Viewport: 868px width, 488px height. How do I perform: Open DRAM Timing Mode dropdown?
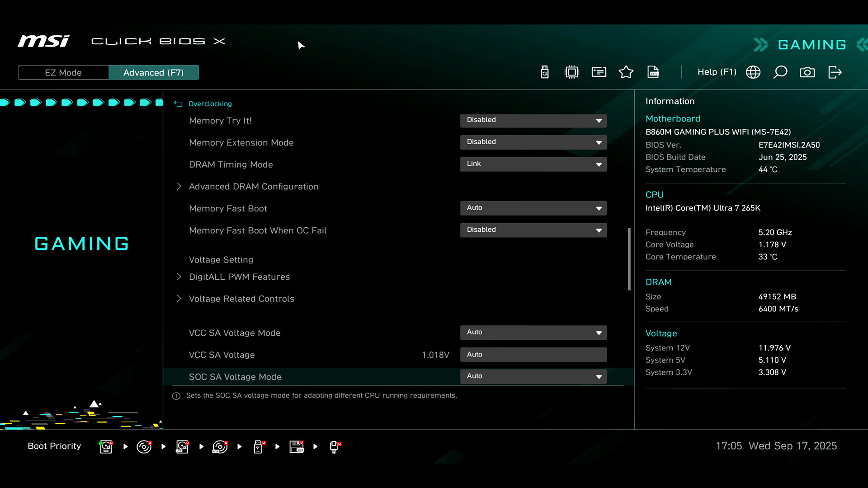click(533, 164)
